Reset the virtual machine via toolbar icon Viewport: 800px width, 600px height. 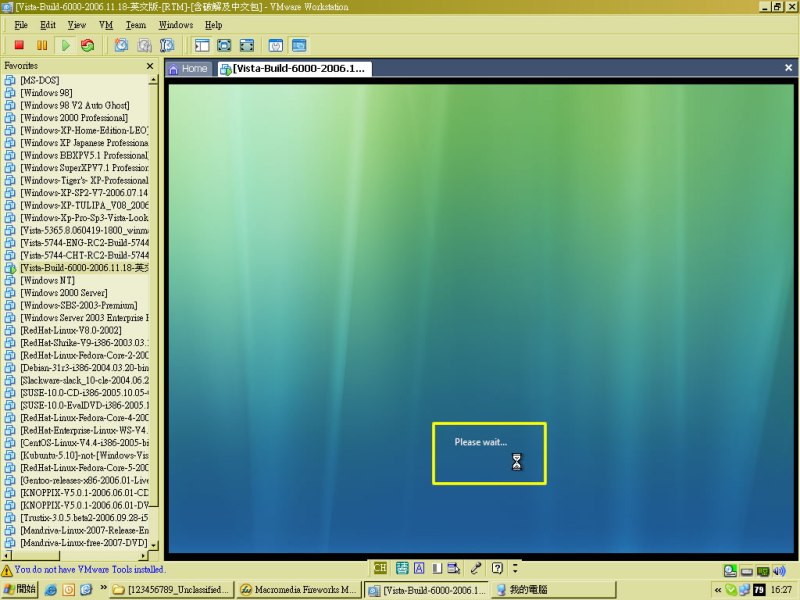coord(88,45)
